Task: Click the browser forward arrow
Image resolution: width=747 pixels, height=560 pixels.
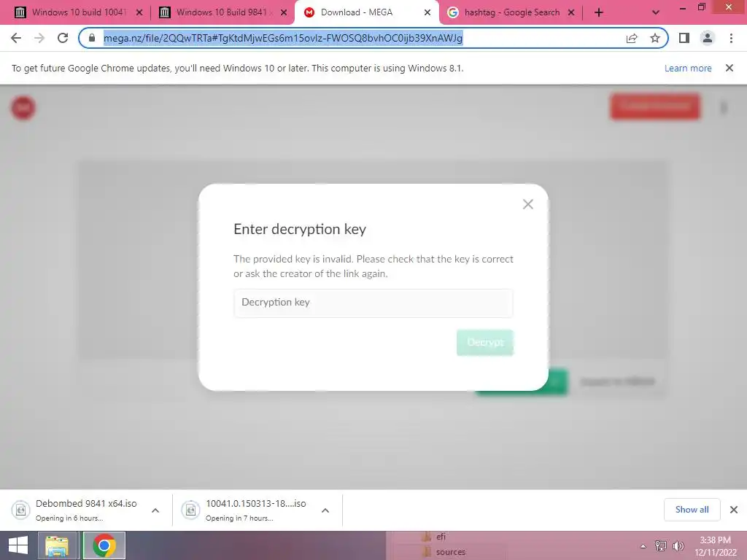Action: pyautogui.click(x=39, y=38)
